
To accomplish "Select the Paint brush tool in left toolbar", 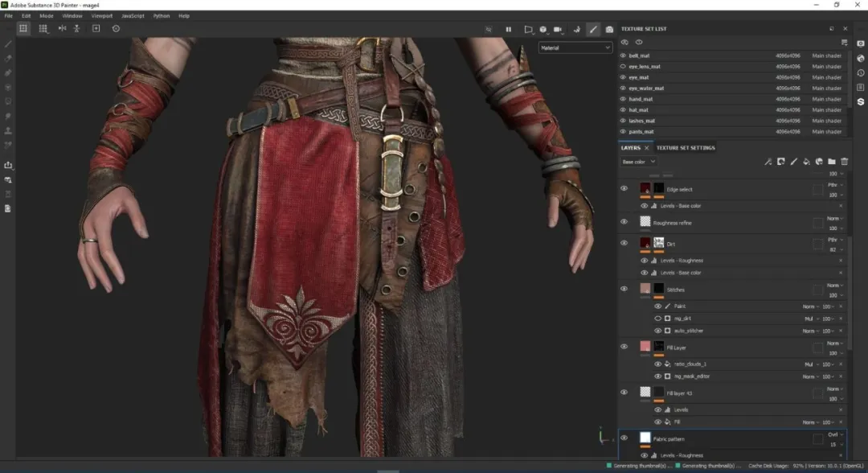I will click(x=8, y=43).
